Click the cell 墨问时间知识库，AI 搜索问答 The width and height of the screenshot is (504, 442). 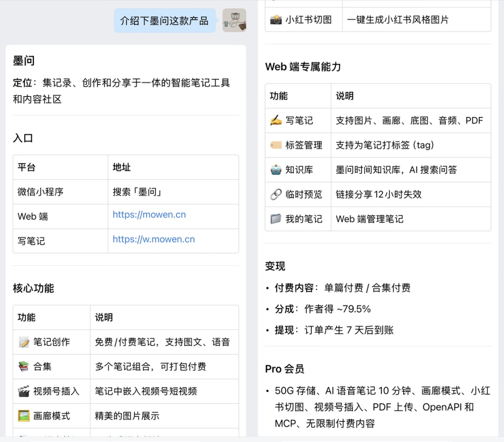[x=411, y=170]
